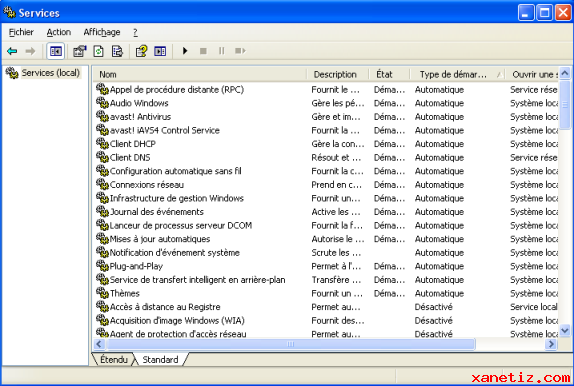Select Service de transfert intelligent en arrière-plan
This screenshot has height=386, width=574.
click(198, 279)
